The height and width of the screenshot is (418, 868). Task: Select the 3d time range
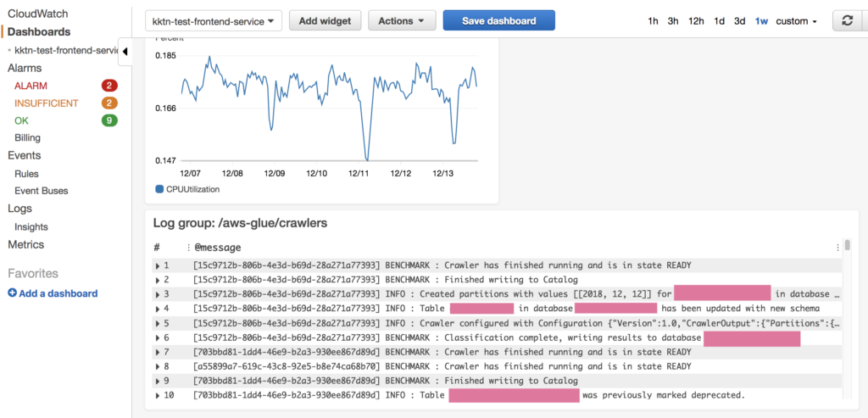pyautogui.click(x=739, y=21)
